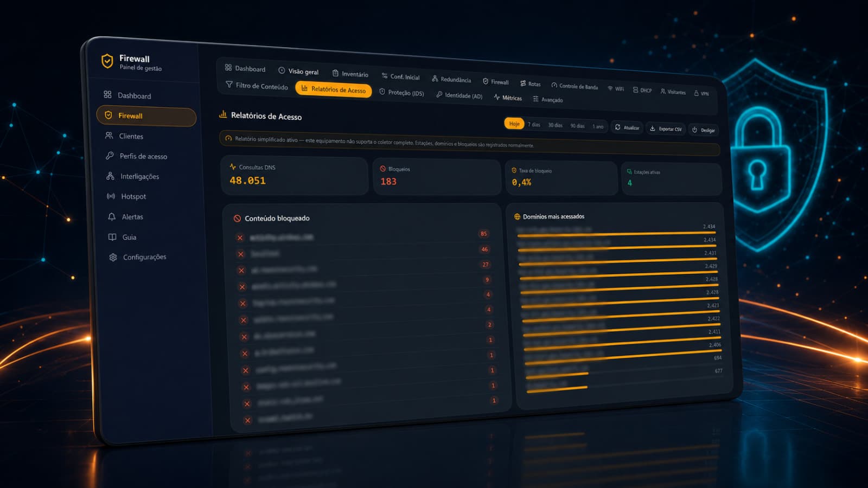Screen dimensions: 868x488
Task: Click the gauge icon on Controle de Banda
Action: click(554, 85)
